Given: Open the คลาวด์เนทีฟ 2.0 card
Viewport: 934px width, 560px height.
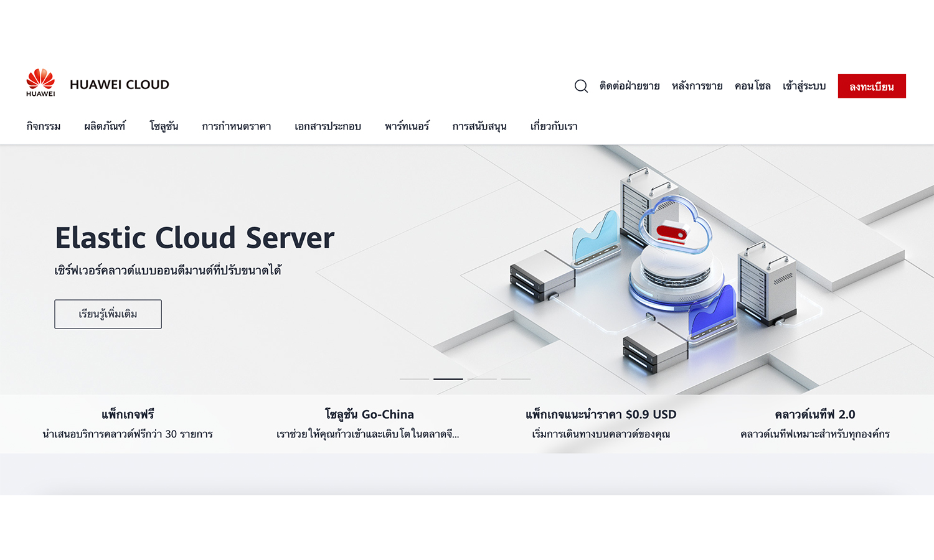Looking at the screenshot, I should coord(814,424).
